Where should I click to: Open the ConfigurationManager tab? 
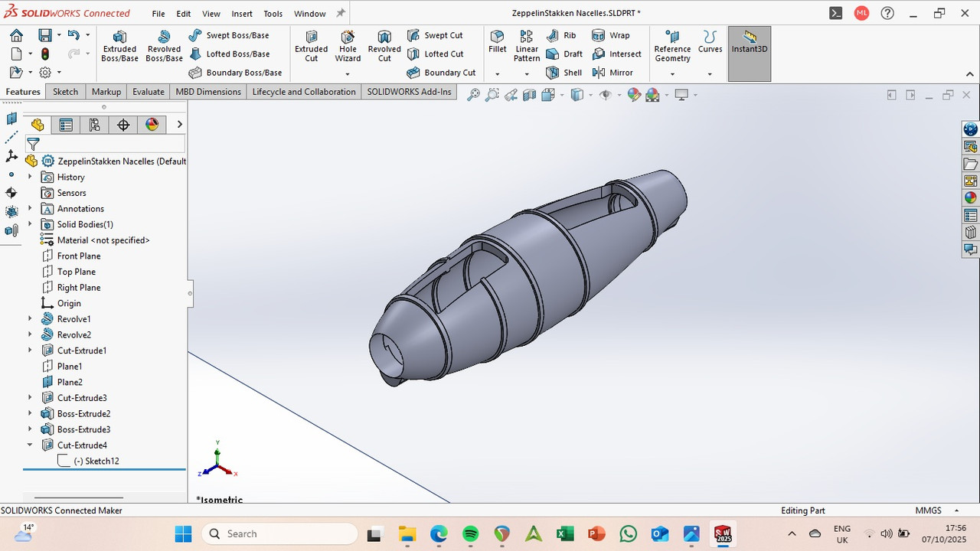point(94,125)
